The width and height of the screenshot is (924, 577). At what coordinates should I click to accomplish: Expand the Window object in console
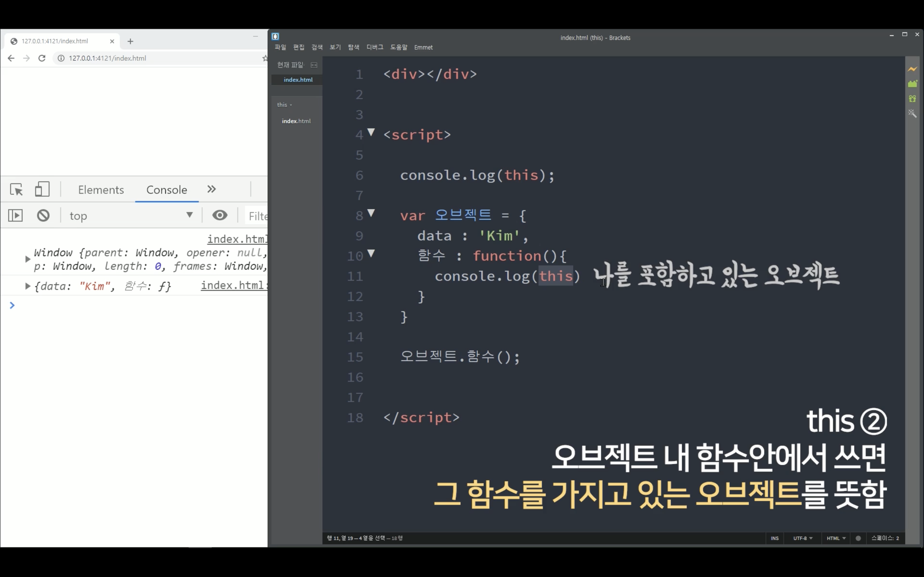click(x=28, y=259)
